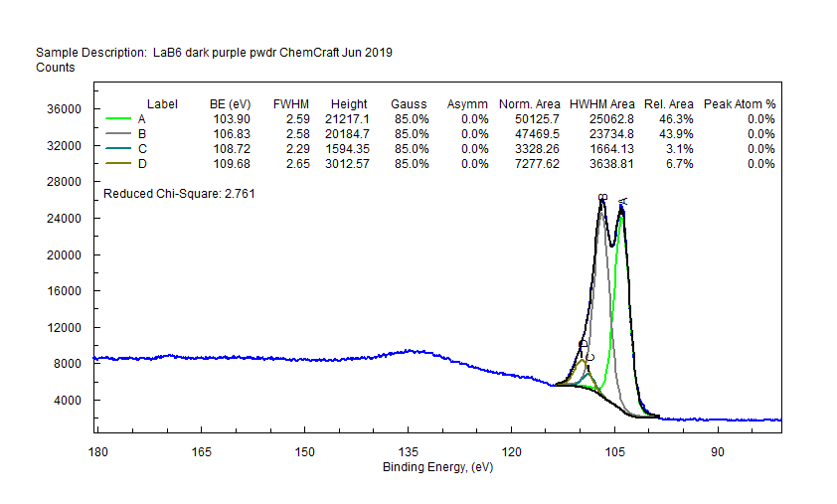This screenshot has width=837, height=504.
Task: Click the Peak Atom % column header
Action: 740,104
